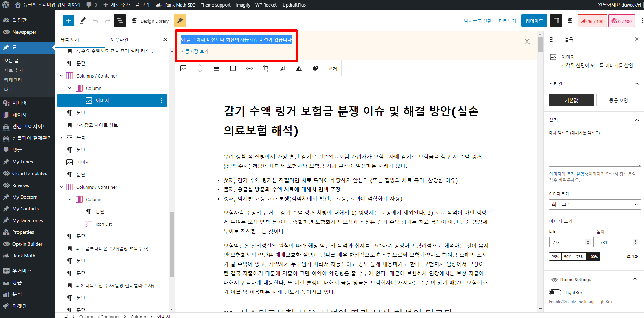Open options for 이미지 in list view
This screenshot has height=318, width=644.
pos(161,101)
